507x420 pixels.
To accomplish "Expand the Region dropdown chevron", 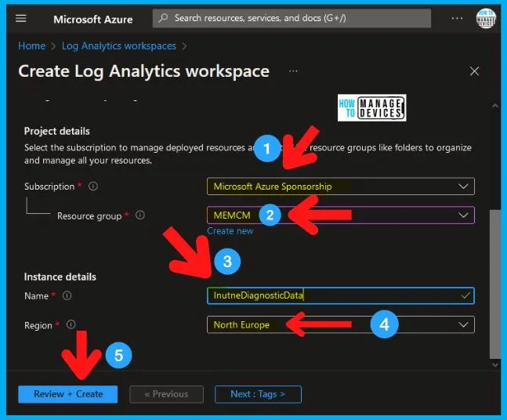I will click(463, 324).
